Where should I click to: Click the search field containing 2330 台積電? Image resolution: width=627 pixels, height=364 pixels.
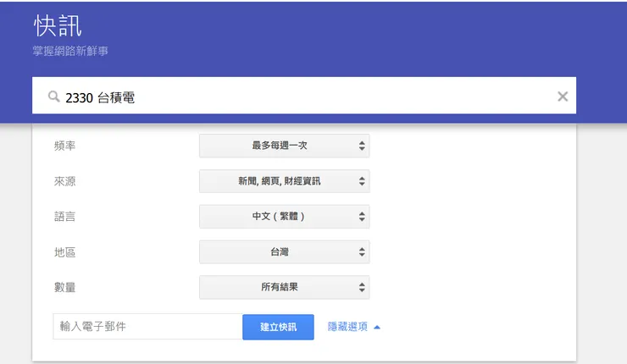click(x=304, y=96)
